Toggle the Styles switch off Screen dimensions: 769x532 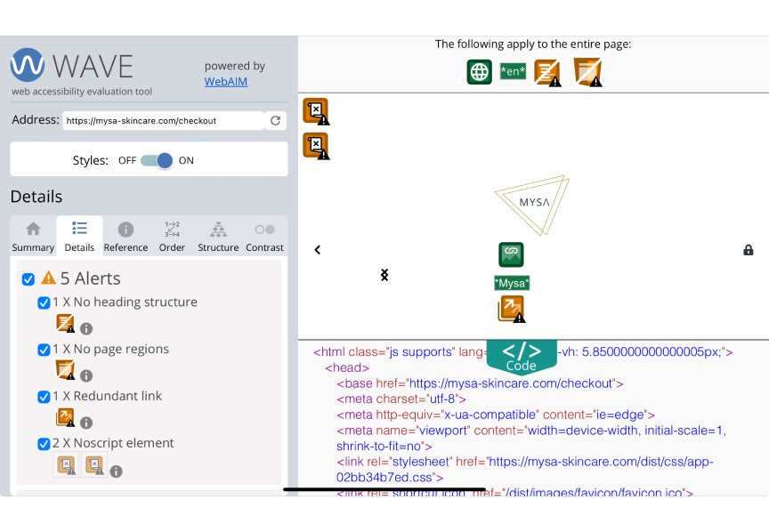tap(157, 160)
